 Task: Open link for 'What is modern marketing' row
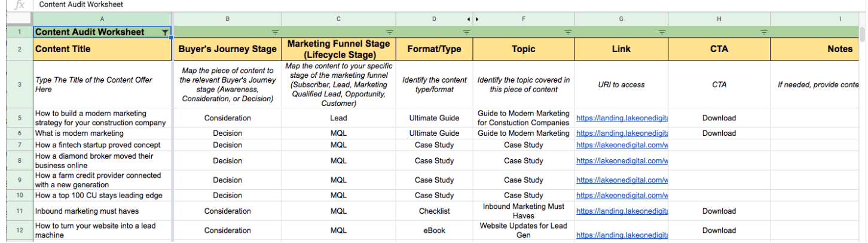pyautogui.click(x=622, y=133)
